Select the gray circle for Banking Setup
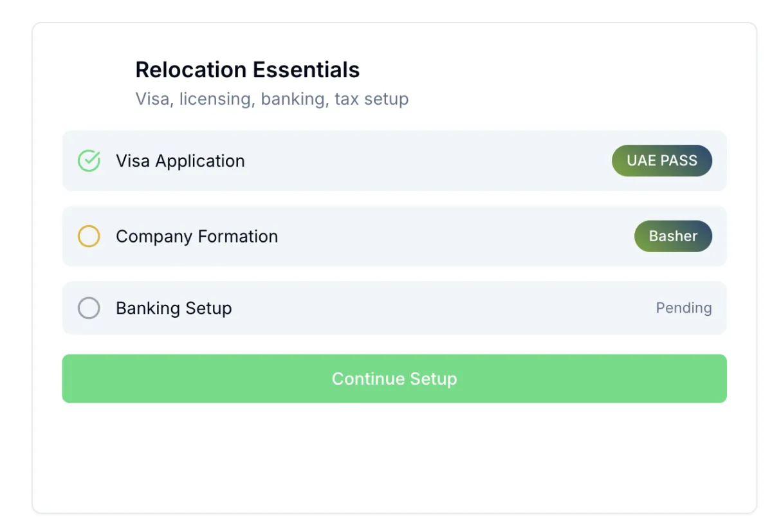 pos(89,308)
